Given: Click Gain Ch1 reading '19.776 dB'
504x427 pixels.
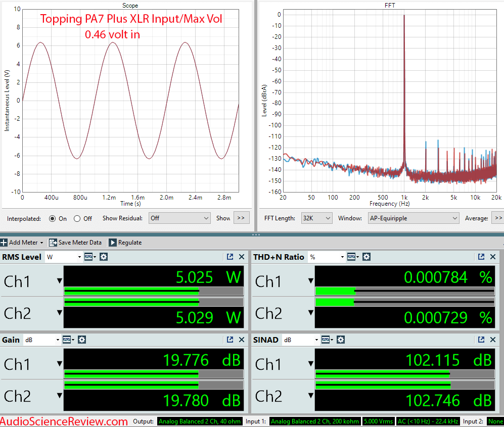Looking at the screenshot, I should [202, 360].
